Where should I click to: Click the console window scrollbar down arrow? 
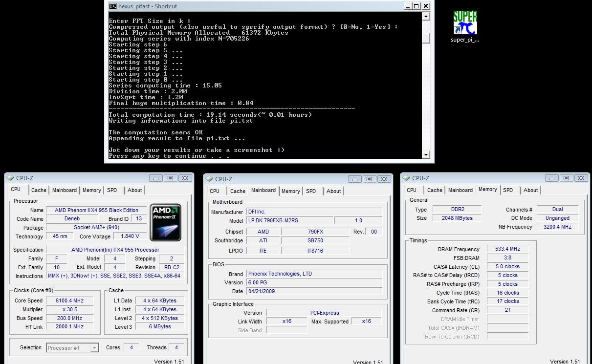coord(426,155)
